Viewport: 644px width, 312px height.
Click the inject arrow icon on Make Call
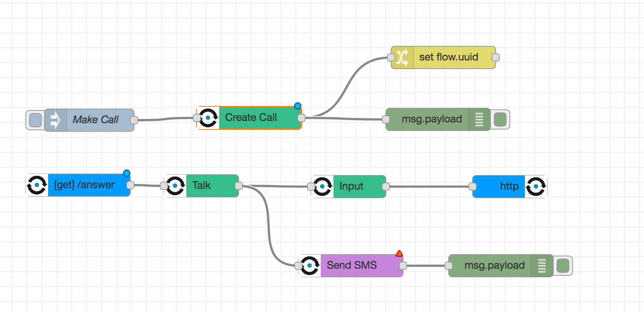(55, 120)
